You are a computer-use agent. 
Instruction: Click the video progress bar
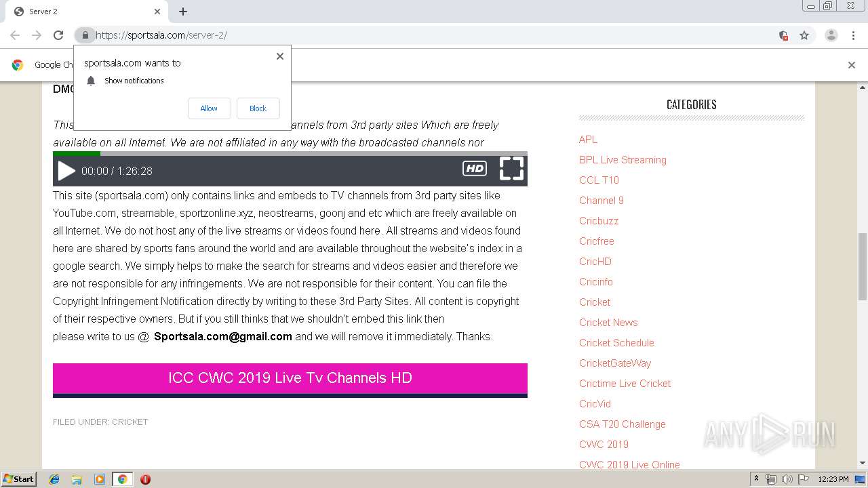pyautogui.click(x=290, y=153)
